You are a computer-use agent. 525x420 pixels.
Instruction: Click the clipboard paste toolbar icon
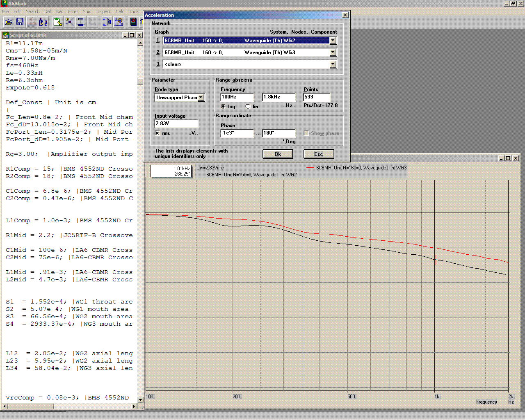[x=58, y=22]
